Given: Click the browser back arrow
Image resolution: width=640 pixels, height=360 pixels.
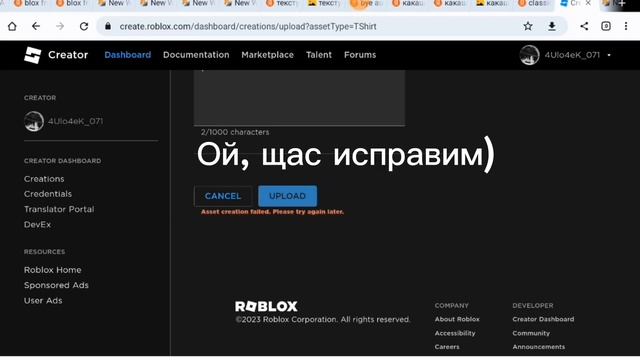Looking at the screenshot, I should pos(36,26).
